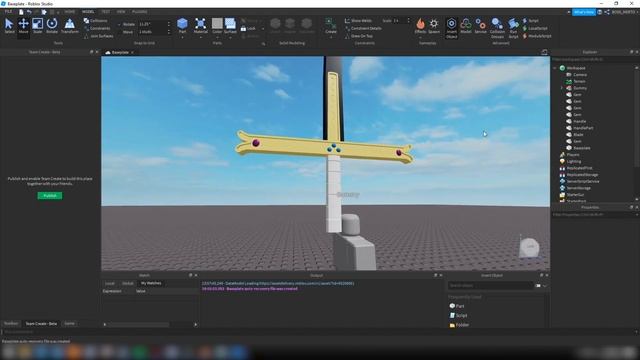Click the Explorer vertical scrollbar
This screenshot has height=360, width=640.
coord(637,118)
